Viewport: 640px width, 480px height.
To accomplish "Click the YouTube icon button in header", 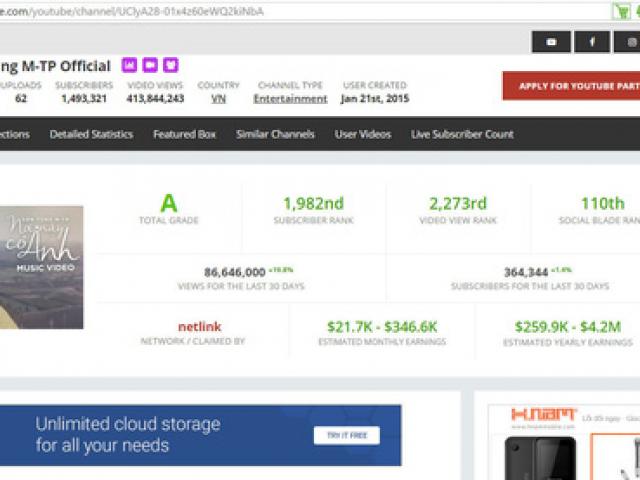I will click(x=551, y=42).
